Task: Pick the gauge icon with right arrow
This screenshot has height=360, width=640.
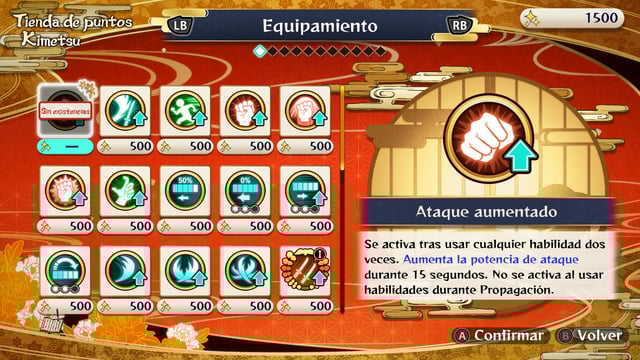Action: pyautogui.click(x=305, y=191)
